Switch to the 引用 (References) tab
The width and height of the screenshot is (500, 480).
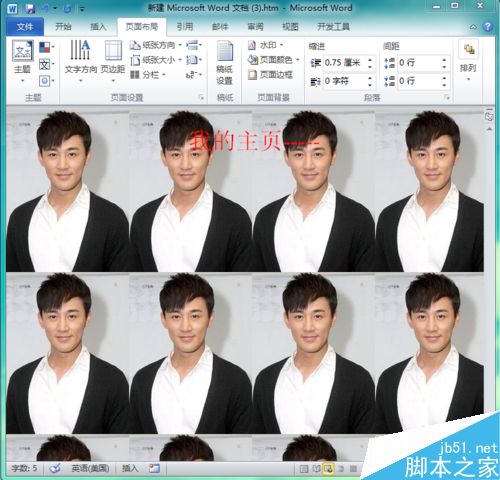tap(185, 27)
